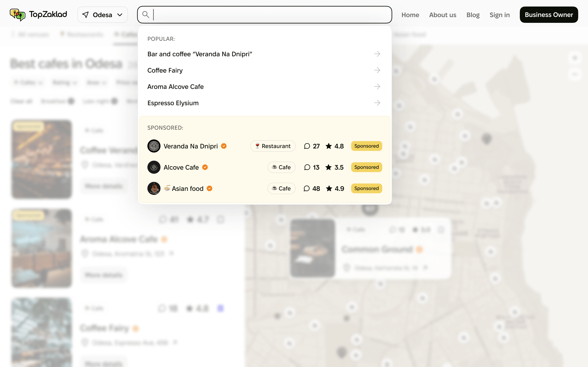Toggle the Late night filter switch
This screenshot has width=588, height=367.
pos(114,101)
